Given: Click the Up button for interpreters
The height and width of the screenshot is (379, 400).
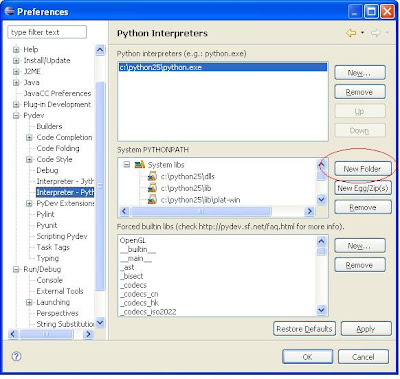Looking at the screenshot, I should pyautogui.click(x=360, y=111).
